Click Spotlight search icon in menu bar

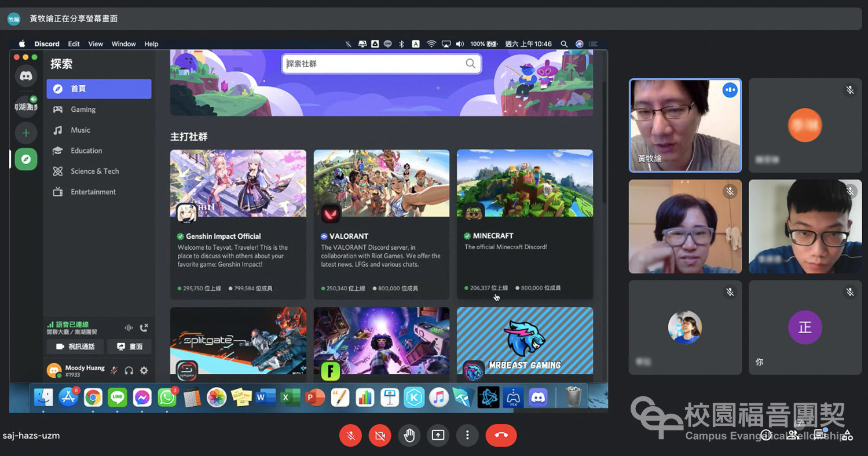[564, 44]
